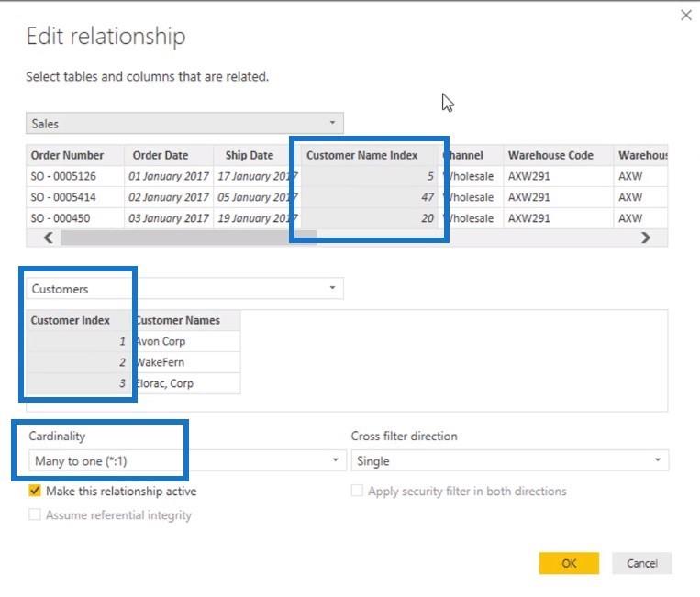
Task: Click Customer Index value 3
Action: (79, 383)
